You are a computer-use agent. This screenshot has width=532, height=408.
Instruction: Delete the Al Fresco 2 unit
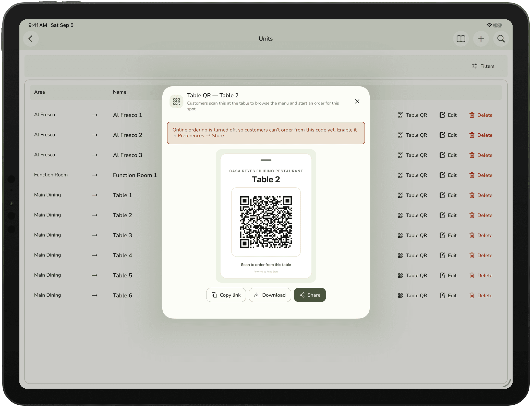481,135
